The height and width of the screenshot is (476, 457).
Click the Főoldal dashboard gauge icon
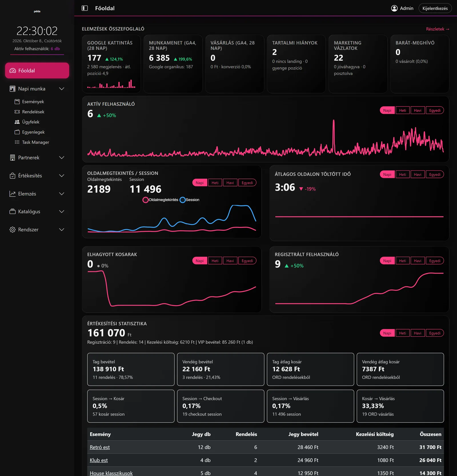click(x=13, y=71)
